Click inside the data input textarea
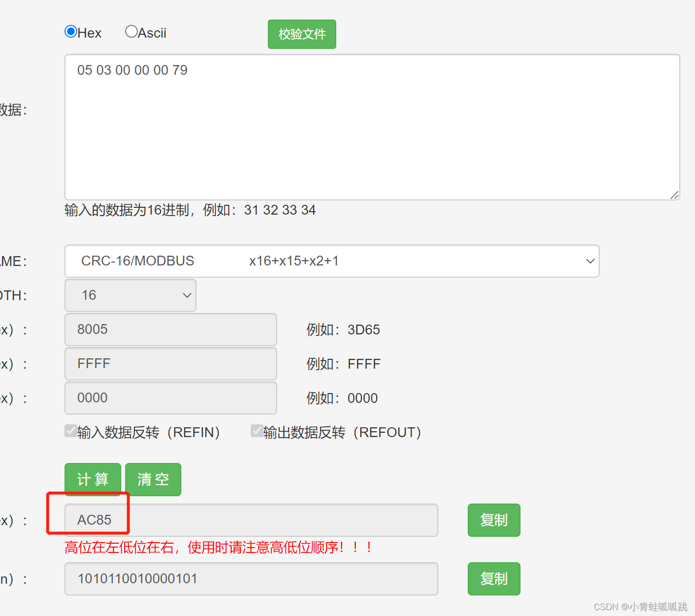 click(371, 127)
